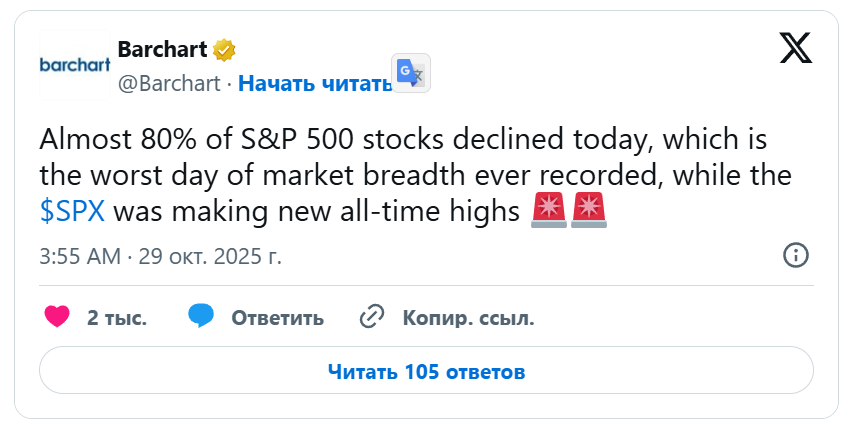
Task: Open the X logo icon
Action: [795, 50]
